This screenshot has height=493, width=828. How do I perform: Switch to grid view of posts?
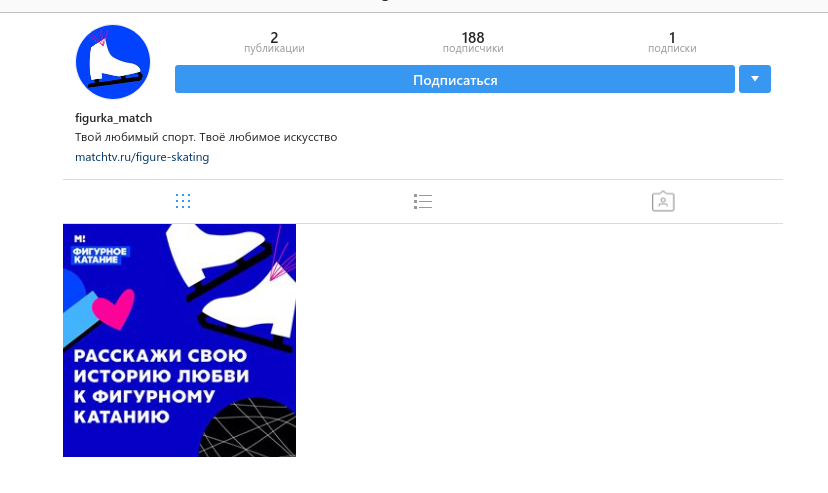click(183, 201)
